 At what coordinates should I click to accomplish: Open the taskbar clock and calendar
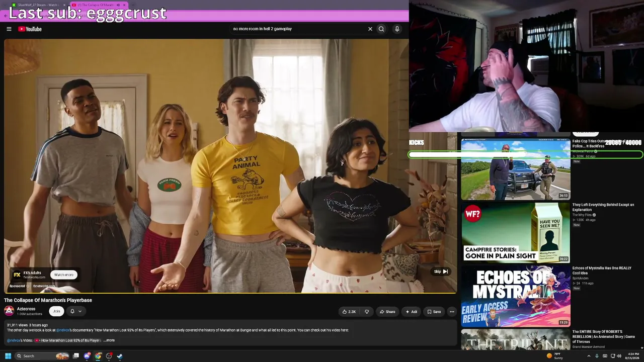[x=632, y=356]
